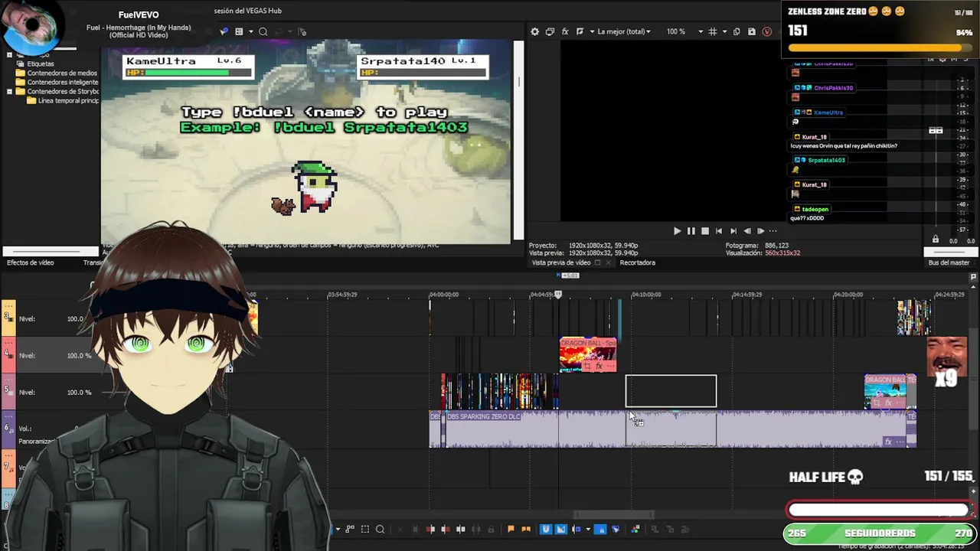980x551 pixels.
Task: Toggle preview overlays grid icon
Action: coord(713,31)
